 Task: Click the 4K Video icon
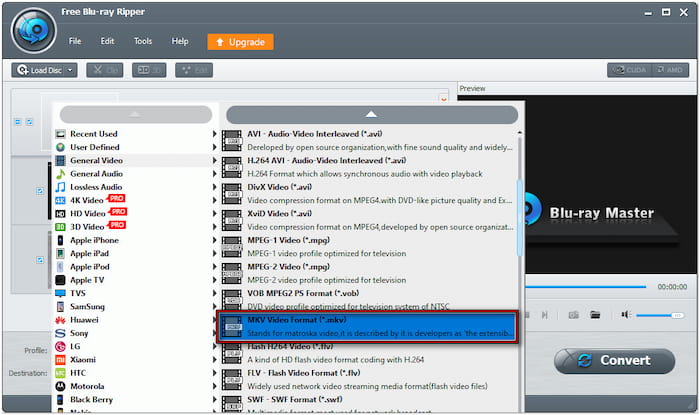[60, 200]
